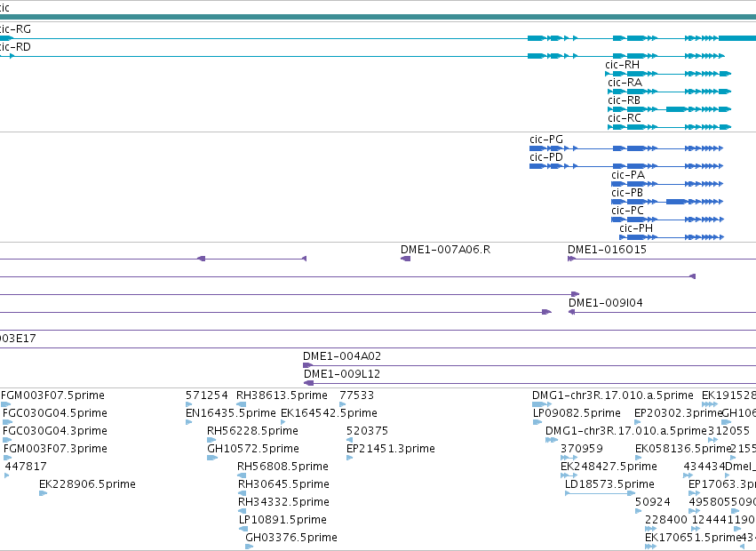Screen dimensions: 756x551
Task: Click the cic-PB protein label
Action: pyautogui.click(x=627, y=193)
